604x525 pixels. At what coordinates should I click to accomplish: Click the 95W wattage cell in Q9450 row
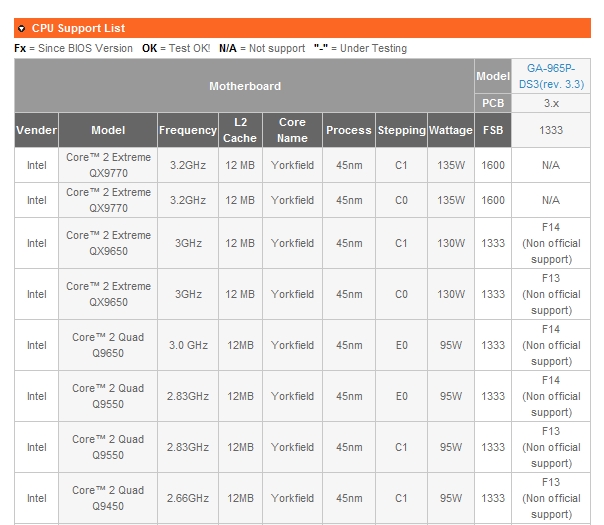click(x=451, y=498)
